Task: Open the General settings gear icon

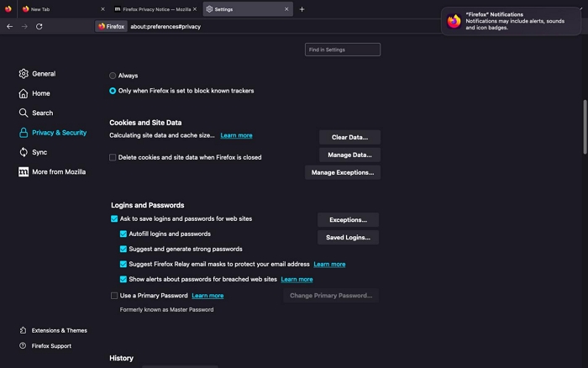Action: point(24,74)
